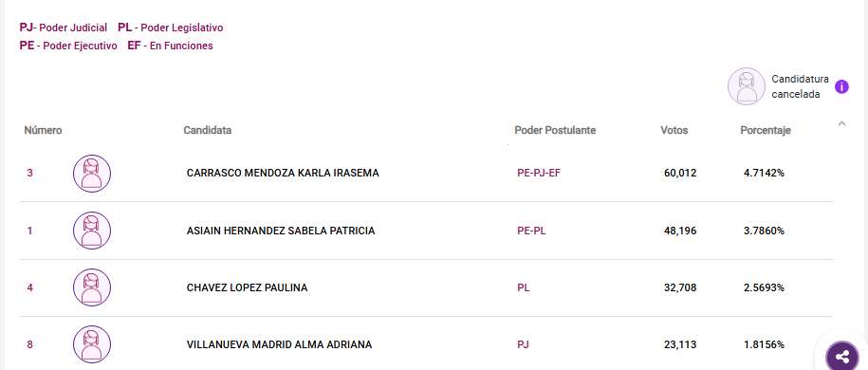Click the Poder Postulante column header

coord(555,130)
